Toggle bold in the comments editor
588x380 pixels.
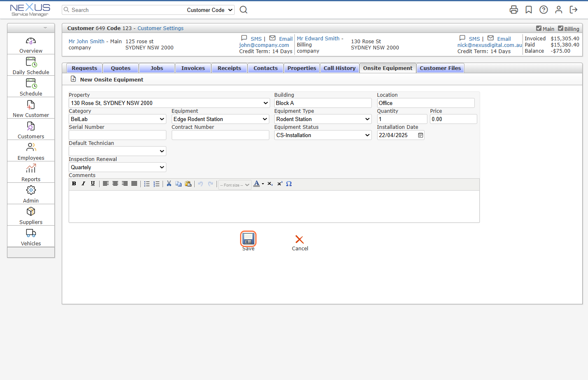[74, 184]
